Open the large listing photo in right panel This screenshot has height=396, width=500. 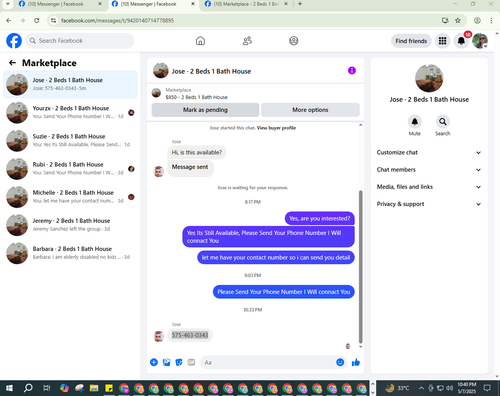click(429, 78)
